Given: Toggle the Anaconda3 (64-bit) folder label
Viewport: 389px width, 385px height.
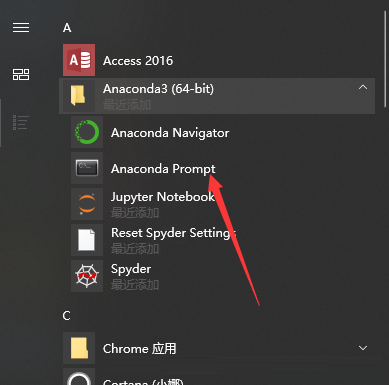Looking at the screenshot, I should [158, 89].
